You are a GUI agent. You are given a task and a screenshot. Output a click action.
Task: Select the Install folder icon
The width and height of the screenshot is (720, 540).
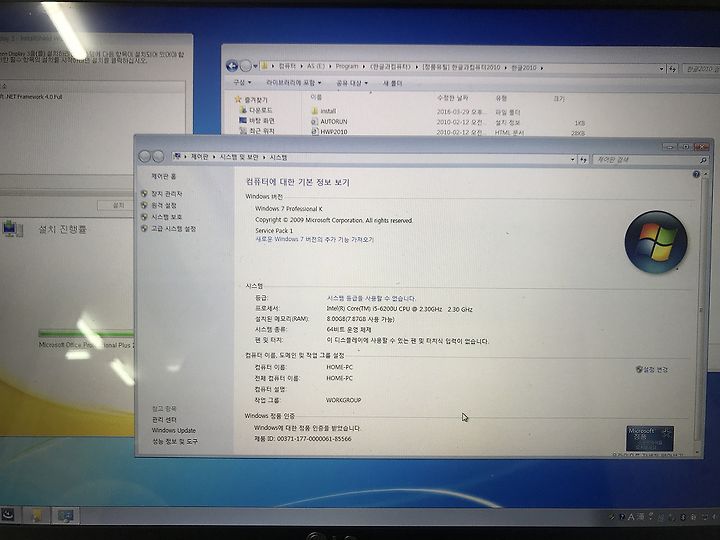tap(315, 111)
